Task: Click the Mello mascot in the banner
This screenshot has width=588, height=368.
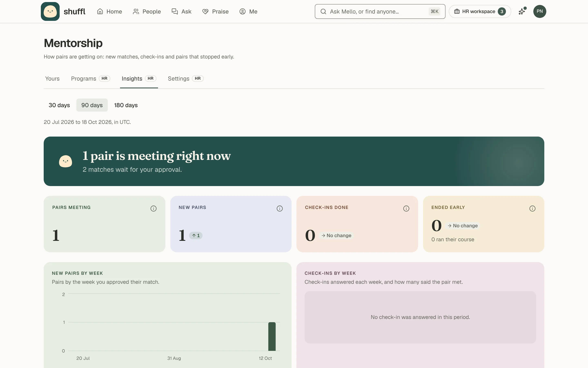Action: [x=66, y=161]
